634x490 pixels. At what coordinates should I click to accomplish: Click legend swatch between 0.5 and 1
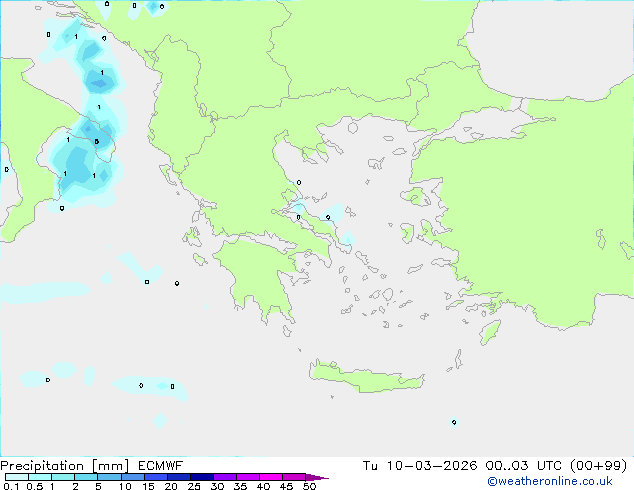[x=40, y=477]
